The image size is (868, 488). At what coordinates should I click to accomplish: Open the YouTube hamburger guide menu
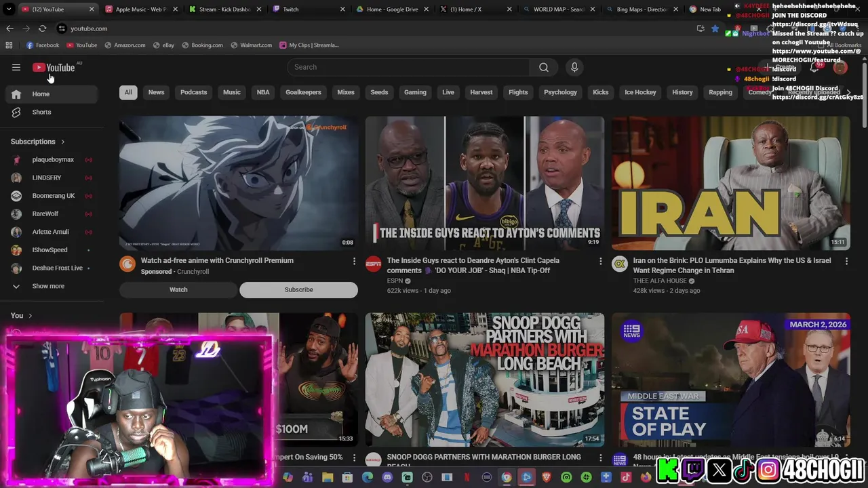pyautogui.click(x=16, y=67)
